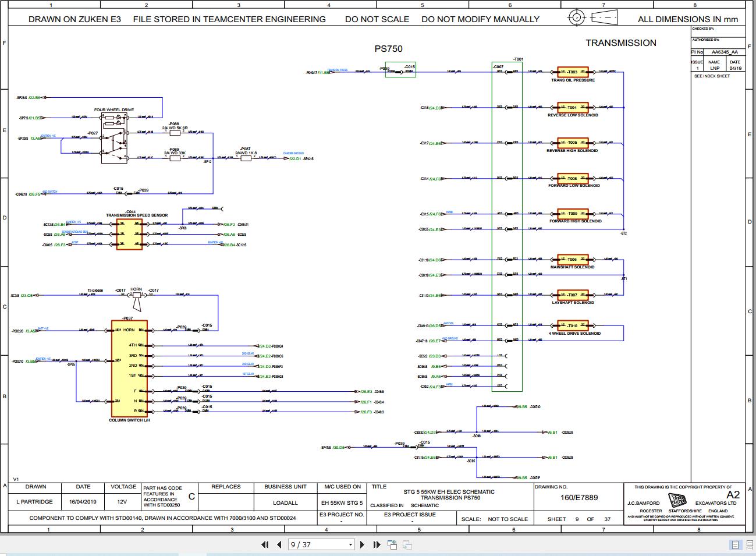Click the TRANSMISSION SPEED SENSOR block -C044

click(129, 233)
